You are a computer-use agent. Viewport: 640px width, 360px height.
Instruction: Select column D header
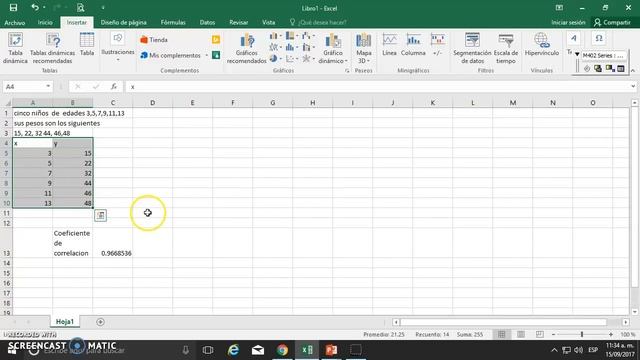click(153, 103)
